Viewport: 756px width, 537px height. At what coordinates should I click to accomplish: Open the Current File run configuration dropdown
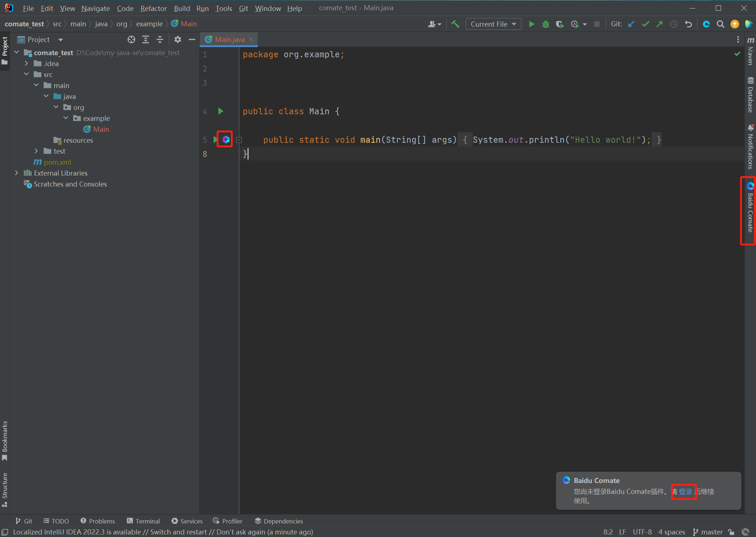[493, 24]
